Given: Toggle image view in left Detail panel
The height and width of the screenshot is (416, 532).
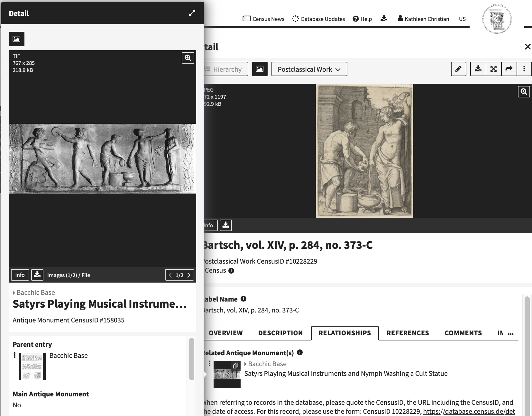Looking at the screenshot, I should [x=17, y=39].
